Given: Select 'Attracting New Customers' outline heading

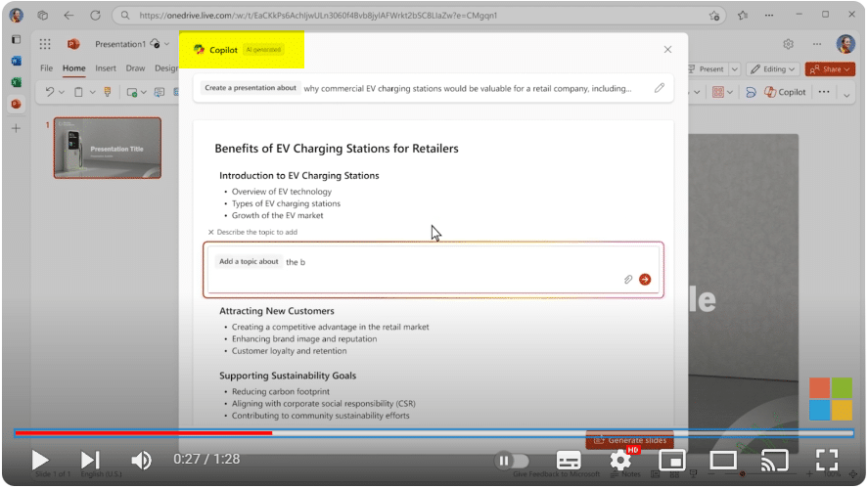Looking at the screenshot, I should click(x=277, y=311).
